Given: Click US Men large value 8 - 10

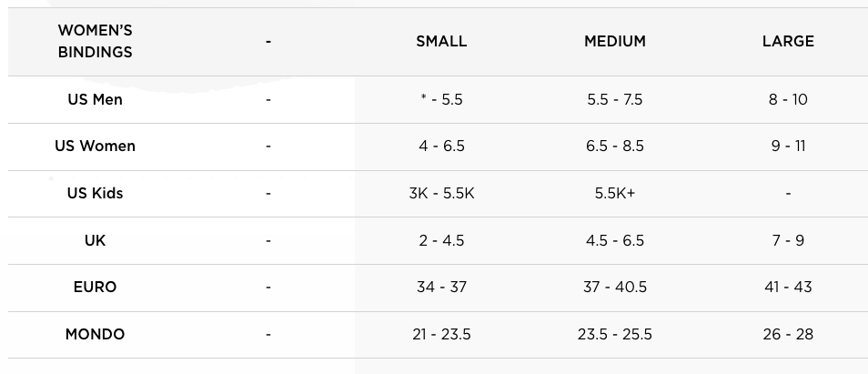Looking at the screenshot, I should point(788,99).
